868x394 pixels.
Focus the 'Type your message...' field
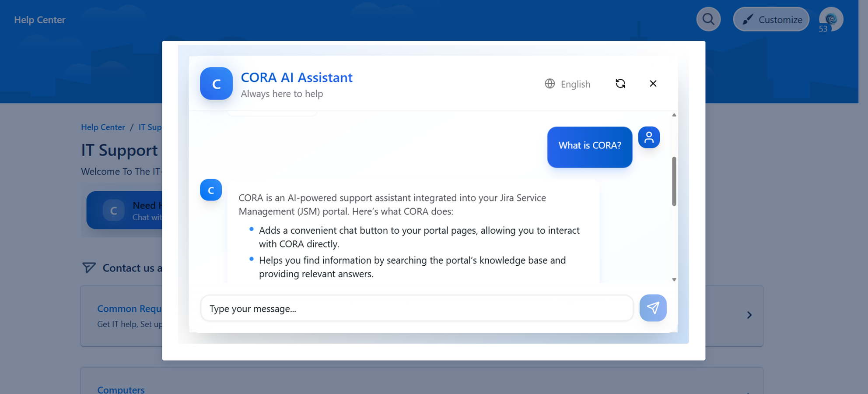click(x=417, y=308)
